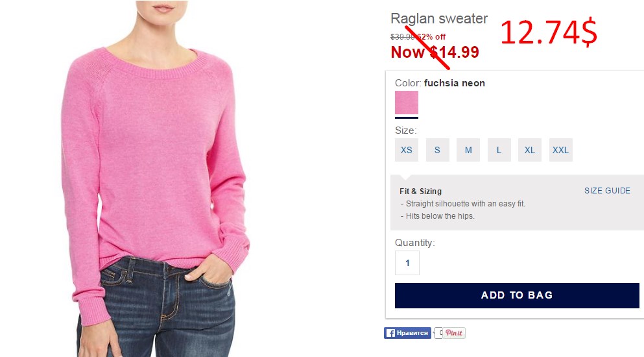Choose size XXL
The height and width of the screenshot is (357, 644).
click(560, 150)
